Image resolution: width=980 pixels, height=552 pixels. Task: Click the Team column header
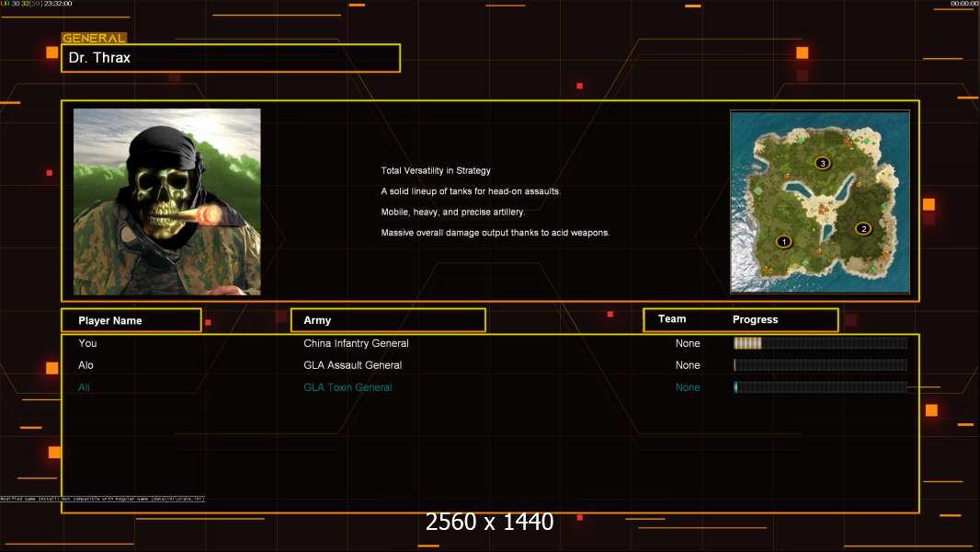click(672, 319)
